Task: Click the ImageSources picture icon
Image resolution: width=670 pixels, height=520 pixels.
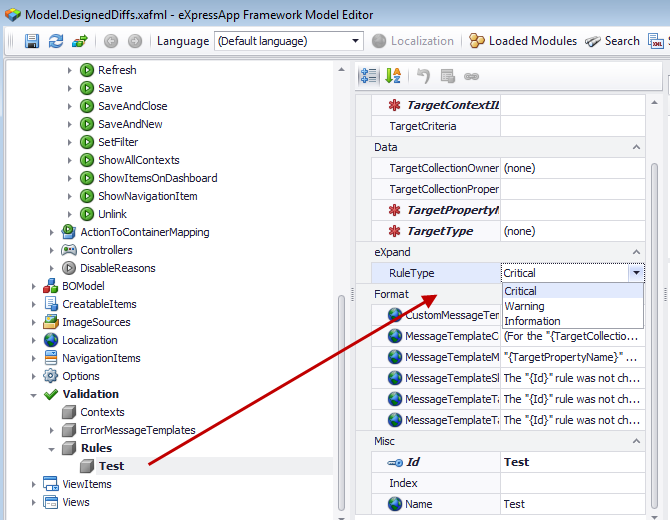Action: (51, 322)
